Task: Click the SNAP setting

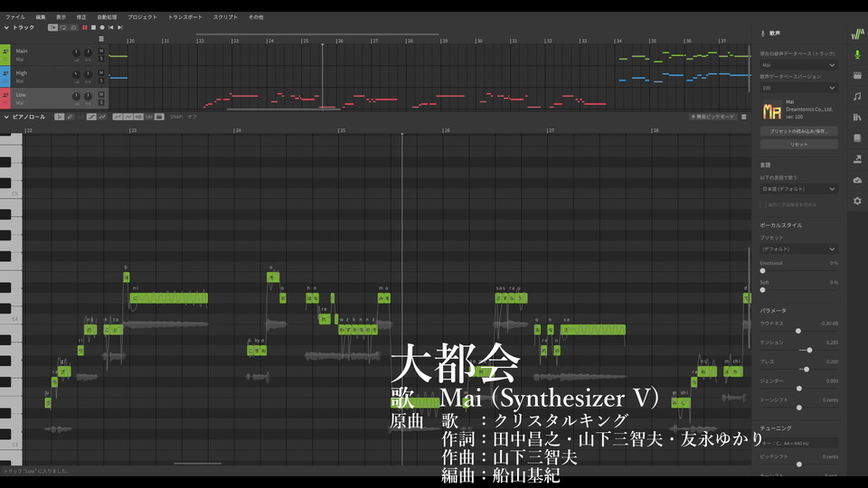Action: (x=184, y=117)
